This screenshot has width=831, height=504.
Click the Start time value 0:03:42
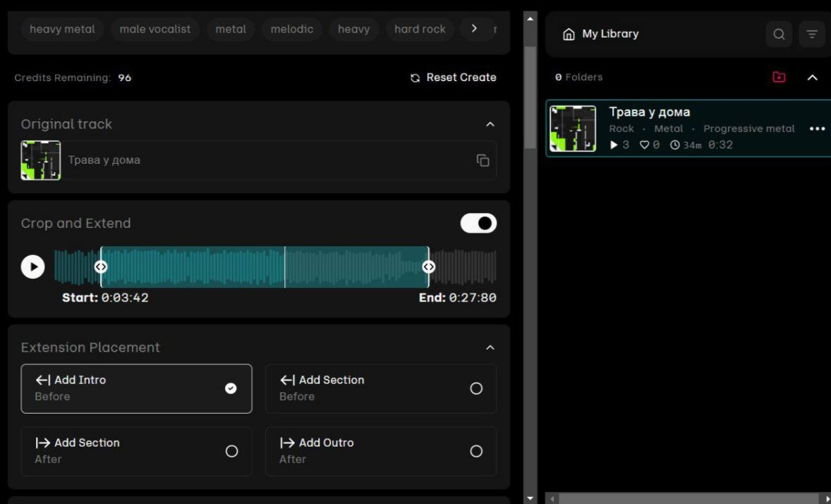pyautogui.click(x=125, y=298)
